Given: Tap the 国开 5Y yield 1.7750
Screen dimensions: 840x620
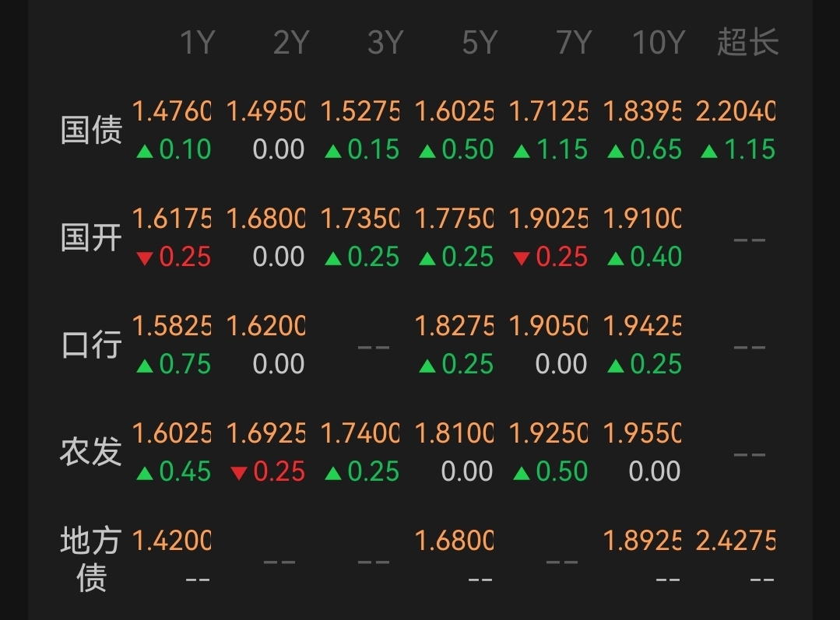Looking at the screenshot, I should (x=454, y=219).
